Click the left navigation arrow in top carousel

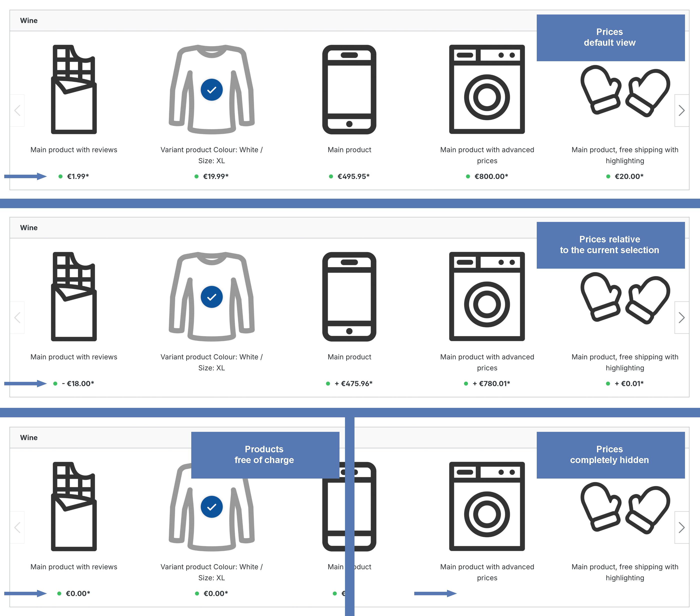pos(17,111)
